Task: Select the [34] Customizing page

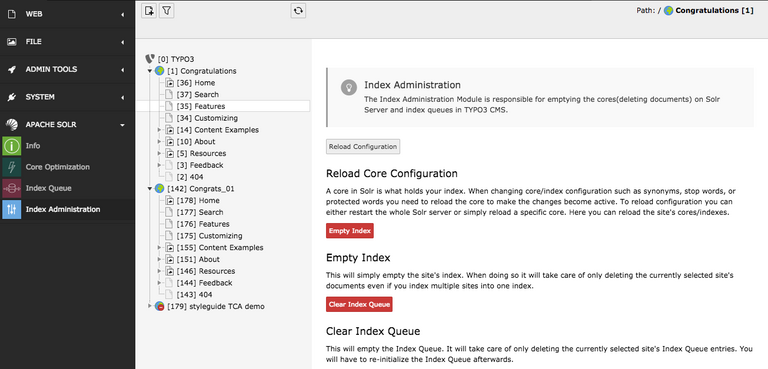Action: (x=207, y=118)
